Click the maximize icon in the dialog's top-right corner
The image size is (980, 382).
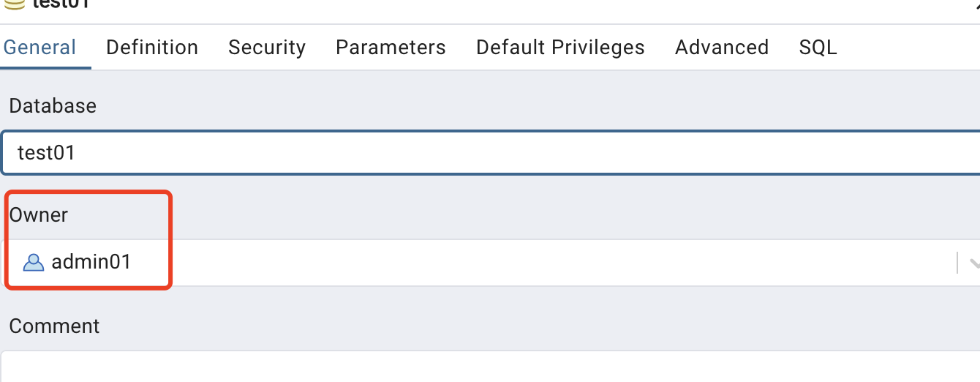click(976, 3)
